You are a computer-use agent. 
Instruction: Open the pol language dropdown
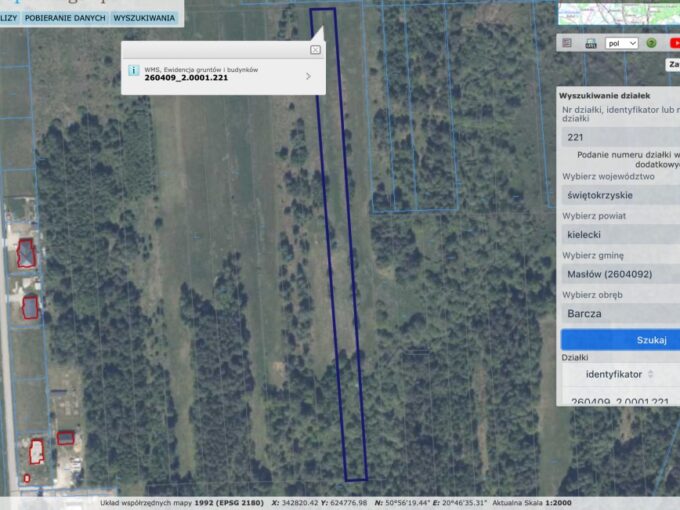point(621,43)
